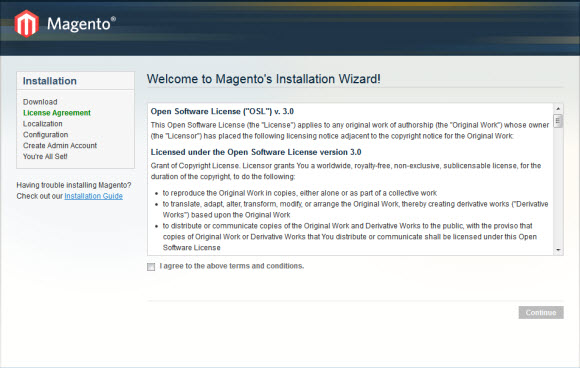The height and width of the screenshot is (368, 580).
Task: Click the license text scrollbar thumb
Action: (558, 121)
